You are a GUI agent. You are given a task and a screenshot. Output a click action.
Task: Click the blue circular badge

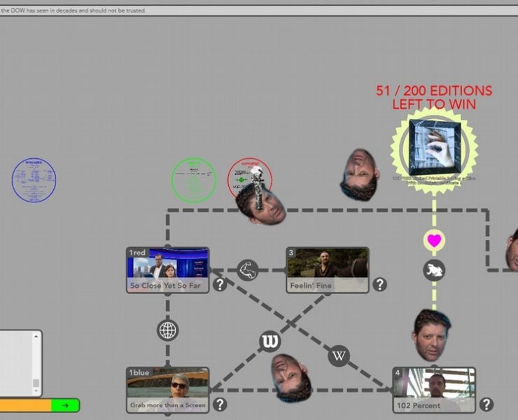click(34, 180)
